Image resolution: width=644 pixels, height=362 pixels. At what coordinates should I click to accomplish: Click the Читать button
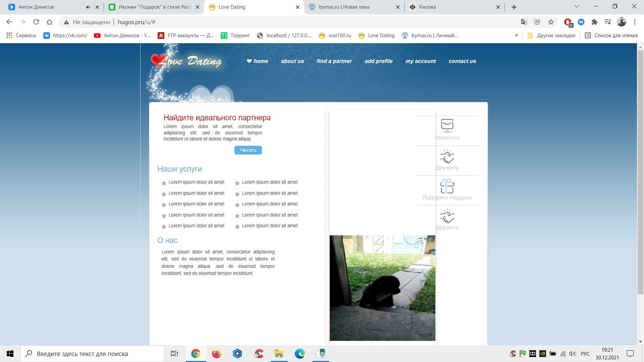click(248, 150)
